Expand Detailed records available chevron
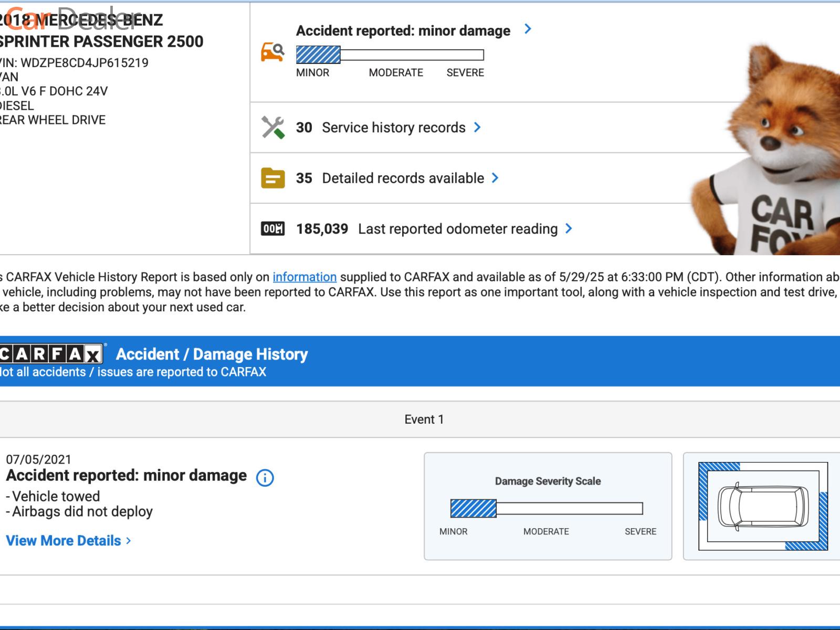This screenshot has height=630, width=840. (x=495, y=178)
